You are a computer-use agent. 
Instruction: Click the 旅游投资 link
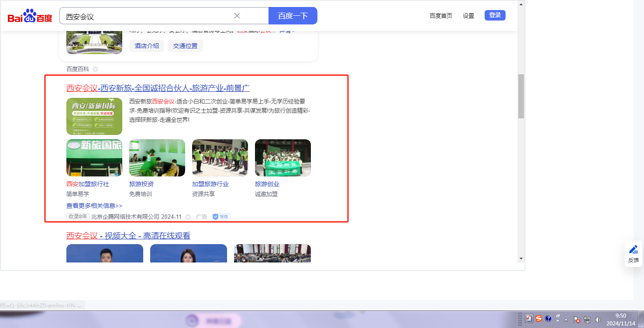[141, 184]
